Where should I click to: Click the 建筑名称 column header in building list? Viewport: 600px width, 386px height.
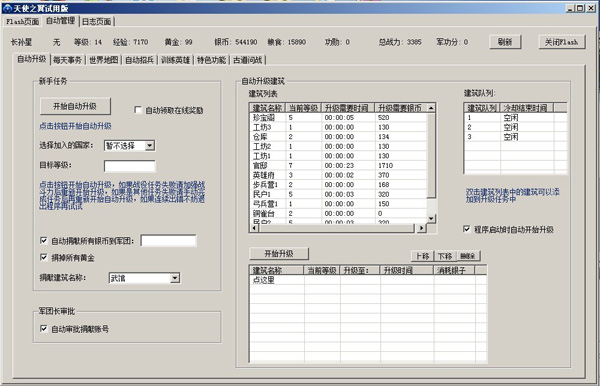click(267, 108)
